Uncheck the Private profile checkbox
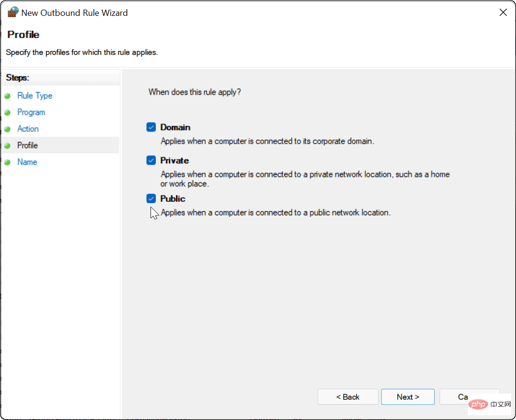 point(151,160)
